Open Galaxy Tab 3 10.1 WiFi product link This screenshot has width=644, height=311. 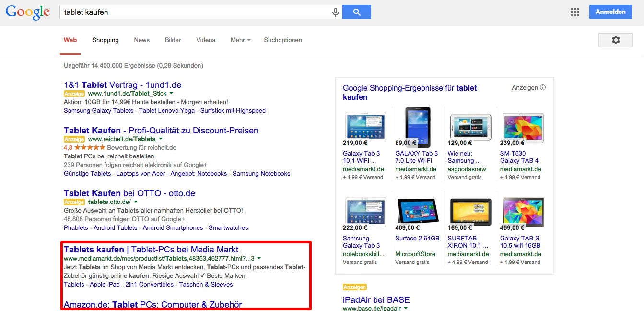point(361,157)
